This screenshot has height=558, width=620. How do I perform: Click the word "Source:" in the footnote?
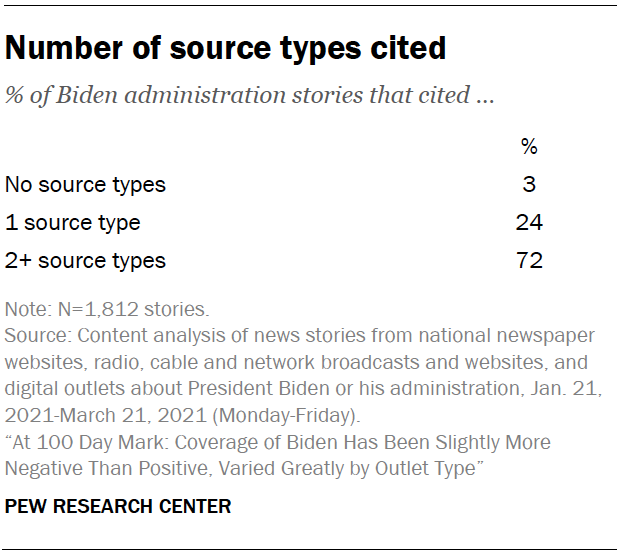[x=33, y=335]
